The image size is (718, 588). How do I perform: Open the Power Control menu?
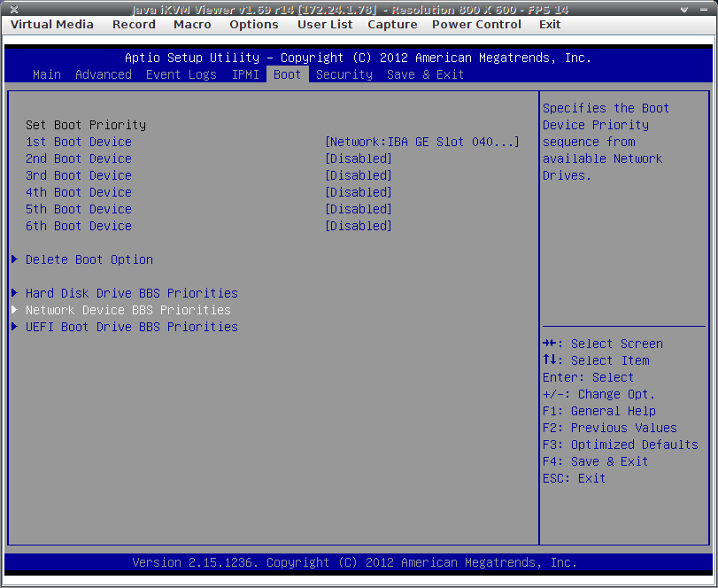point(476,24)
